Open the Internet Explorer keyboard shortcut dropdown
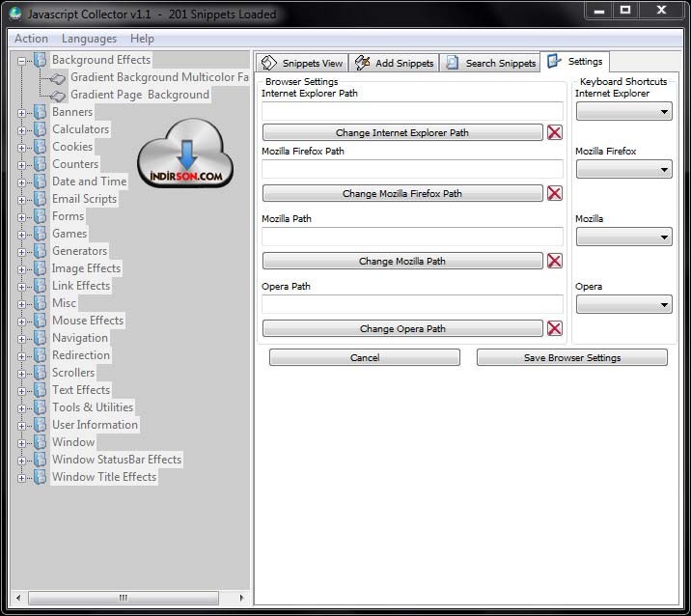This screenshot has width=691, height=616. [624, 112]
